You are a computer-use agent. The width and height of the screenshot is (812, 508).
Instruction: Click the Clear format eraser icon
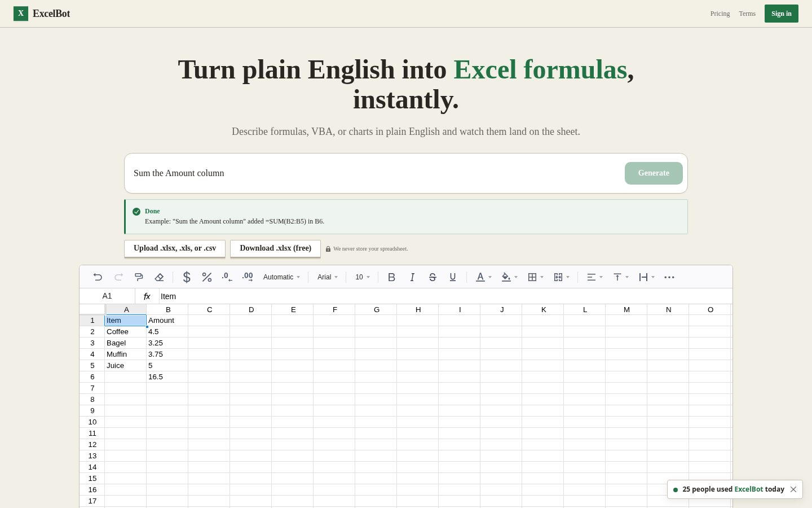(159, 277)
